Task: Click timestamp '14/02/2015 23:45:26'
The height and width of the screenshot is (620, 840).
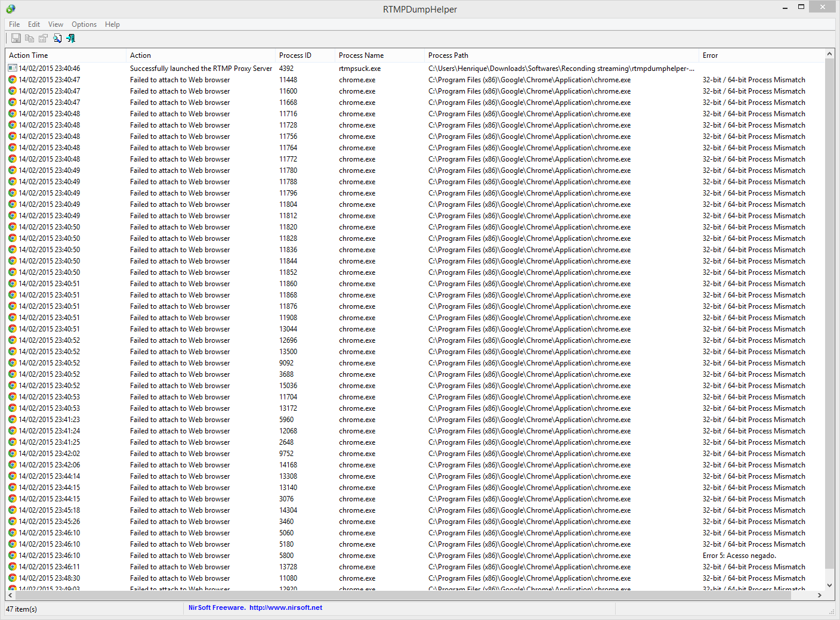Action: [x=49, y=522]
